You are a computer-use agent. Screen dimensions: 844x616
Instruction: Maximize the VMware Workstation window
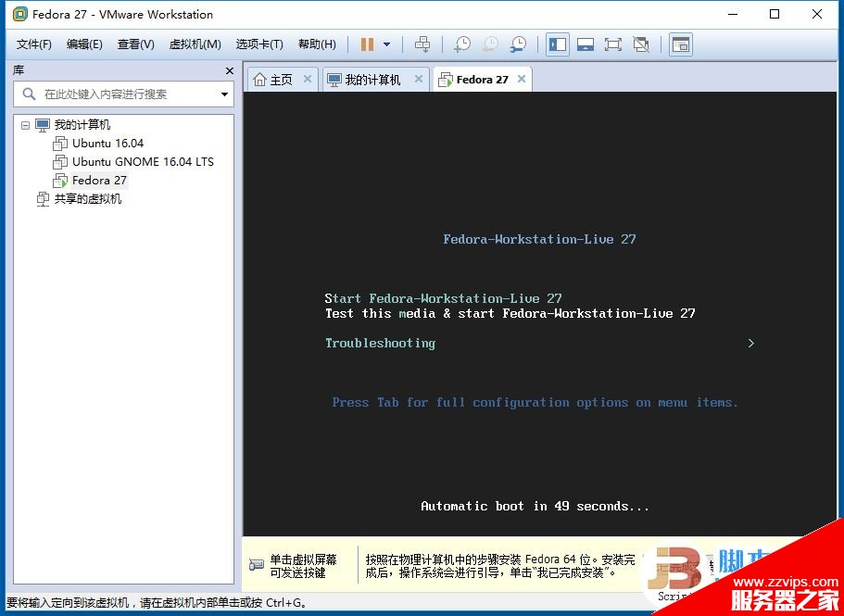pos(774,15)
